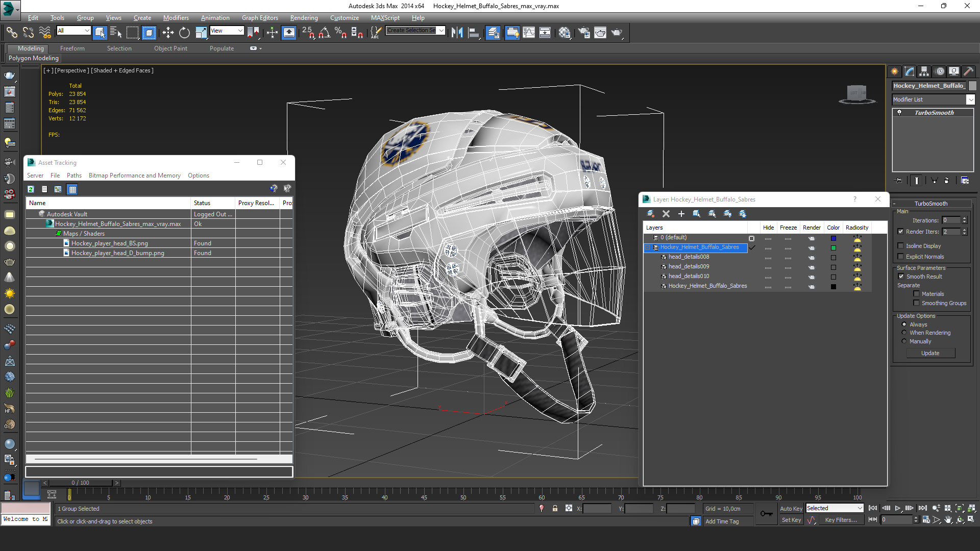Open Select by Name tool

pos(116,33)
